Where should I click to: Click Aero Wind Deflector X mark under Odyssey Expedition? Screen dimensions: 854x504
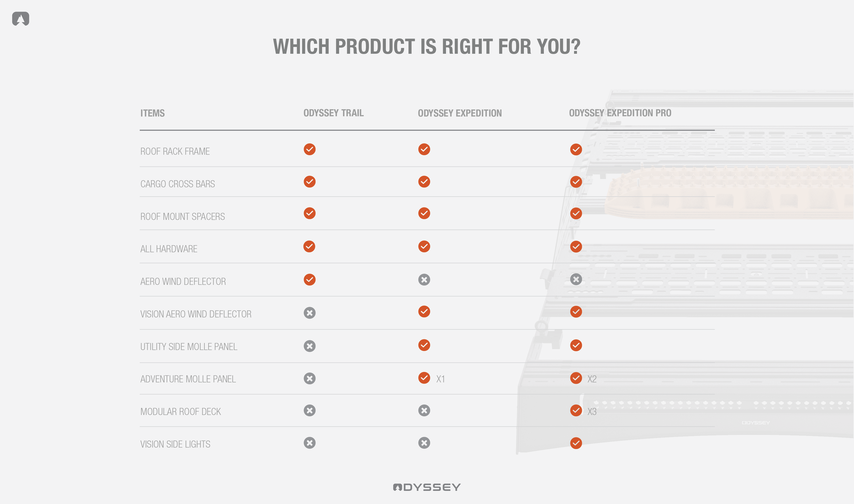click(x=424, y=279)
